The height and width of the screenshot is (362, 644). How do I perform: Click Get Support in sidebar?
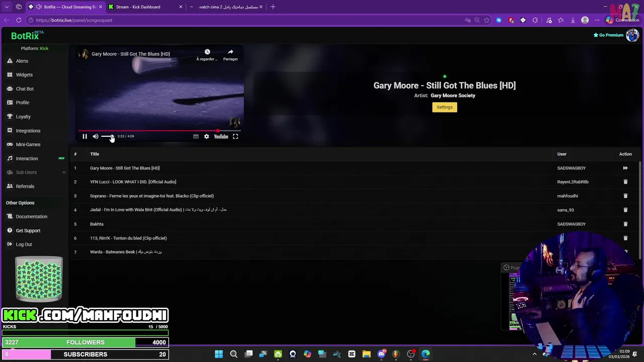click(x=28, y=231)
